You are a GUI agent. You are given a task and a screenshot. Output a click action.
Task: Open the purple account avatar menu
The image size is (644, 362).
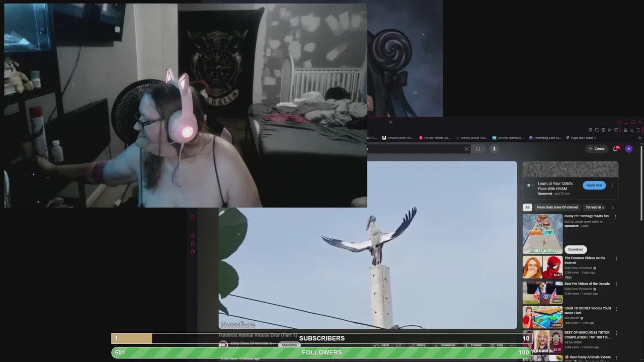tap(628, 149)
